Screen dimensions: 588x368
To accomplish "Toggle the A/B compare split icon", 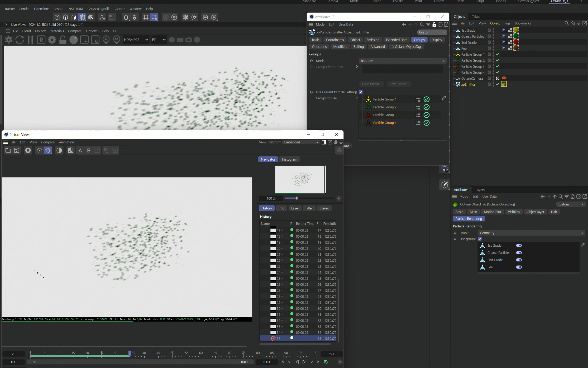I will [70, 150].
